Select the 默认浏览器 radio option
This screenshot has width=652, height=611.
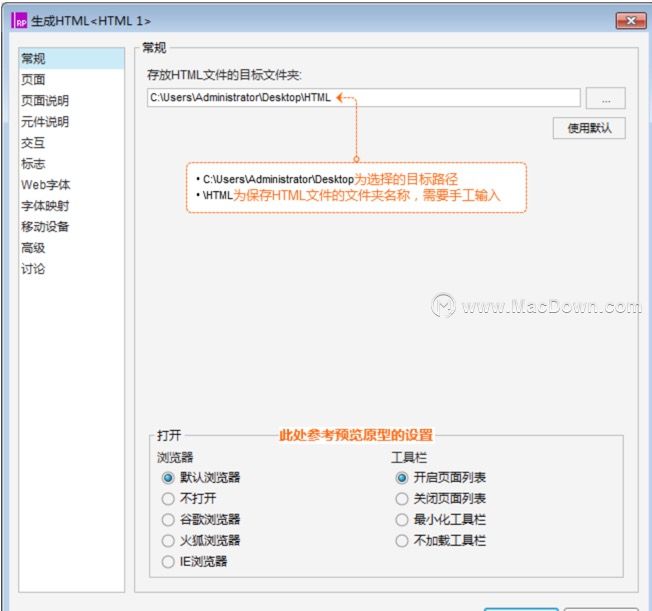168,477
